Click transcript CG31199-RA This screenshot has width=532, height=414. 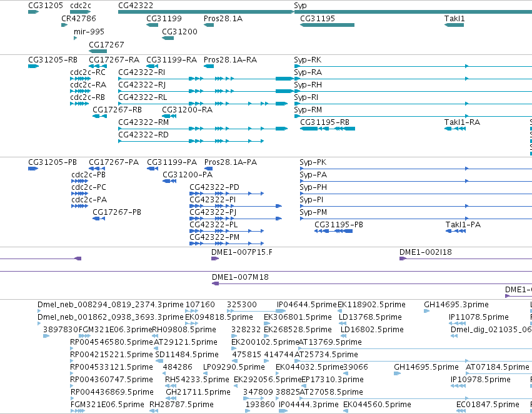click(171, 60)
